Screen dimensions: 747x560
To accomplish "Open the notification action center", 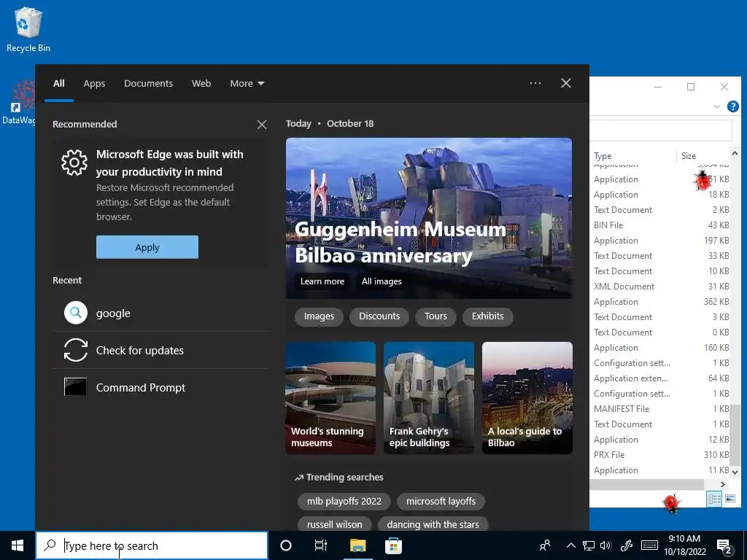I will pyautogui.click(x=724, y=546).
